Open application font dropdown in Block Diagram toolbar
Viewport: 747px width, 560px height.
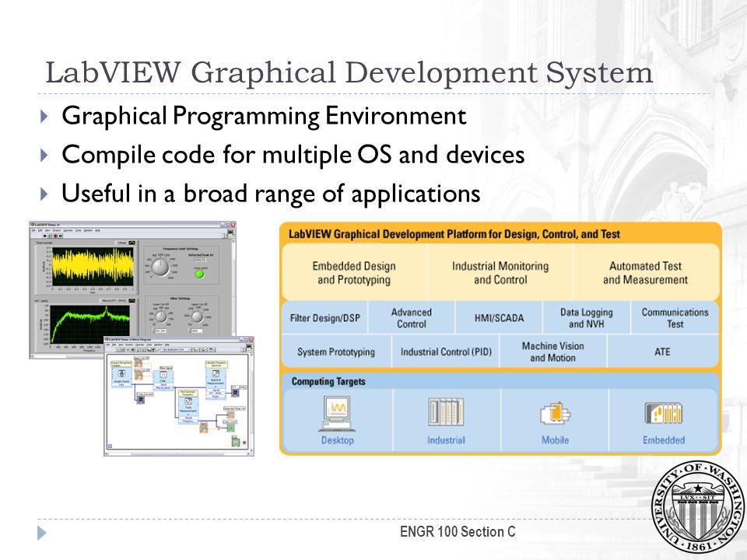point(177,349)
